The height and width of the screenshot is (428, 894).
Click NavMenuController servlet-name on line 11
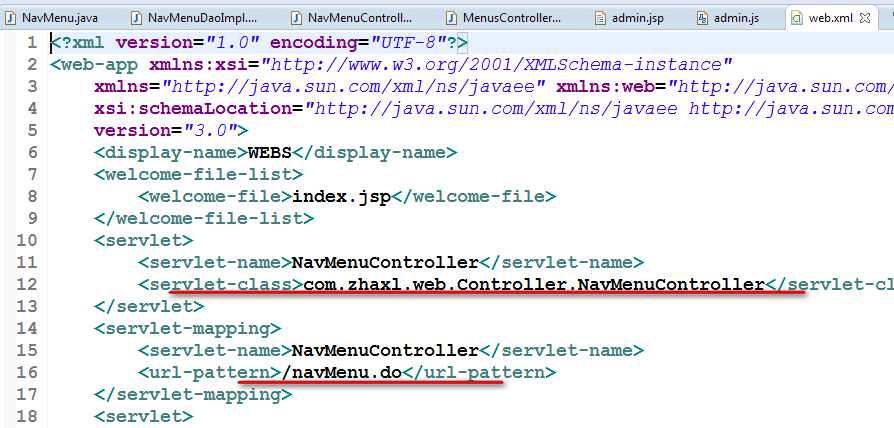pyautogui.click(x=385, y=262)
